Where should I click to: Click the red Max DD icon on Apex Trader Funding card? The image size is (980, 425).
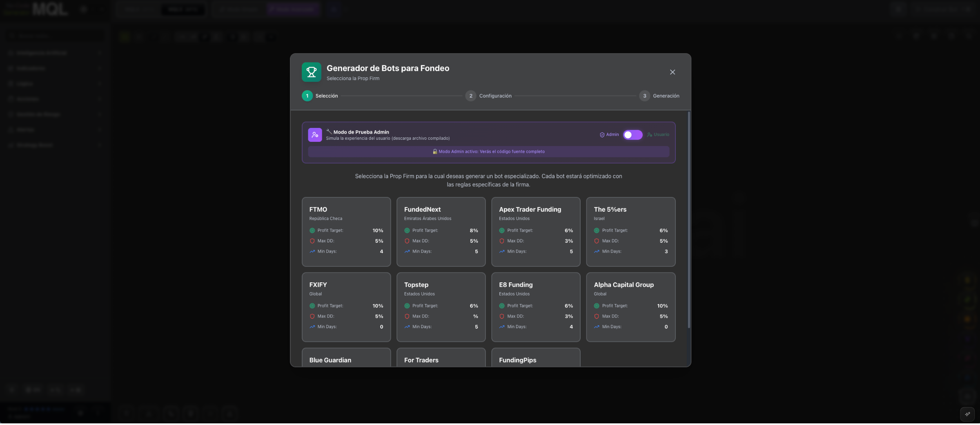tap(501, 241)
